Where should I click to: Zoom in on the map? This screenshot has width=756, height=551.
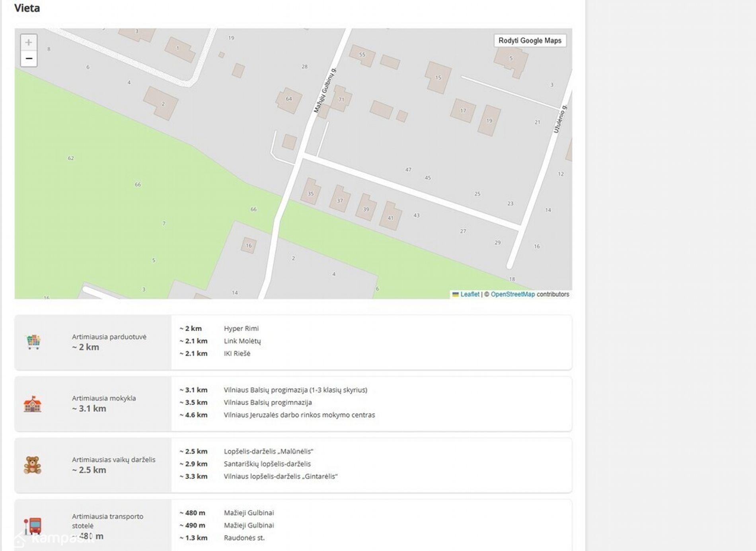point(29,43)
